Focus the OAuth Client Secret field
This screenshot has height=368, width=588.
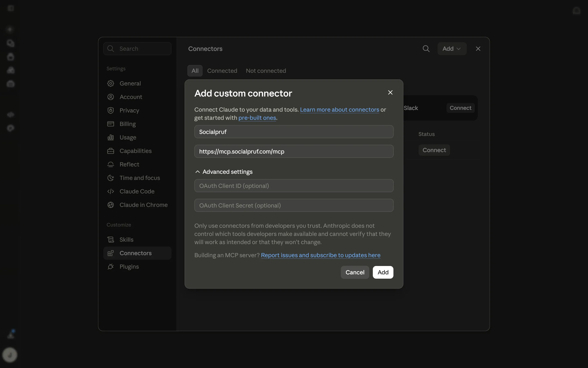pos(294,205)
